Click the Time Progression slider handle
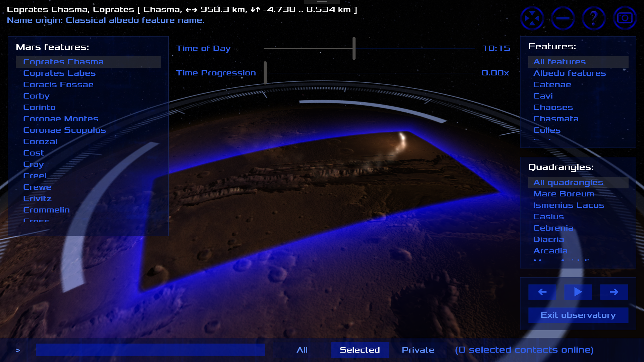Screen dimensions: 644x362 click(x=265, y=73)
